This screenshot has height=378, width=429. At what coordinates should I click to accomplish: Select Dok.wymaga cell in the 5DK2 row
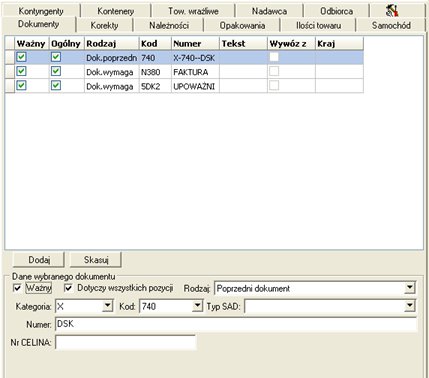click(111, 86)
